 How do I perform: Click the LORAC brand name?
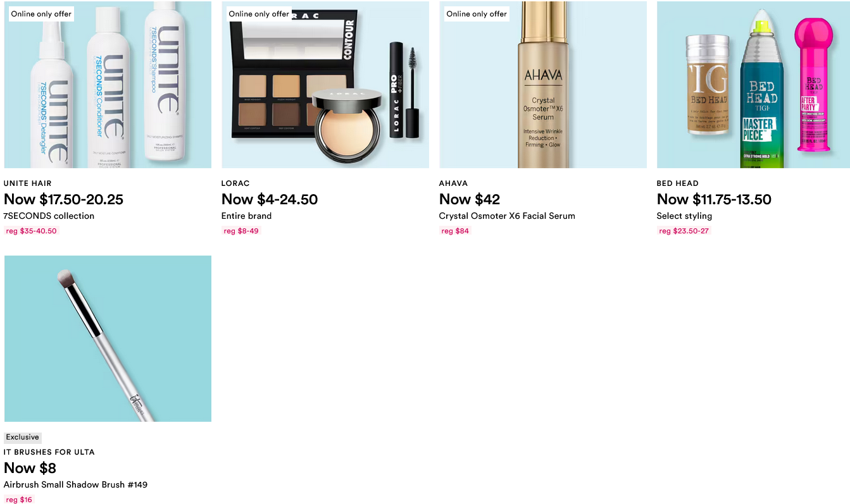click(x=235, y=183)
